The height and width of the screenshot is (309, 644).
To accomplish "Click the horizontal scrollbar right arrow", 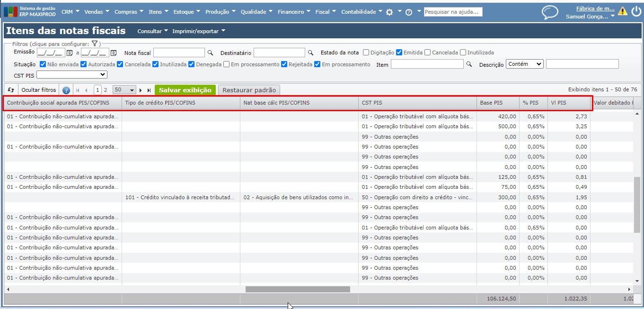I will (x=629, y=289).
